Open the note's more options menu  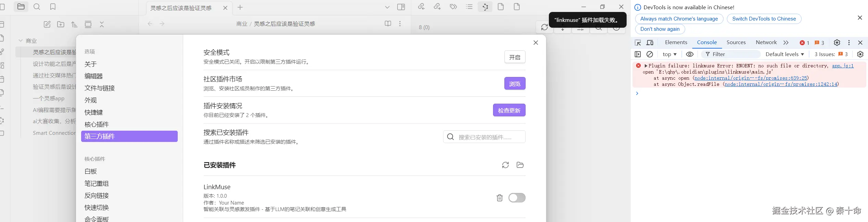point(400,24)
